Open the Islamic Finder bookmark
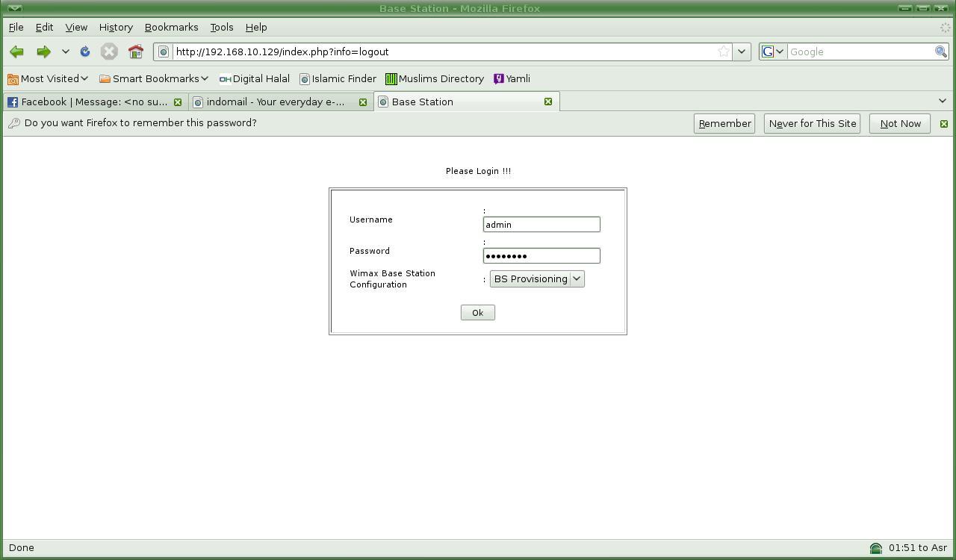The image size is (956, 560). 338,78
